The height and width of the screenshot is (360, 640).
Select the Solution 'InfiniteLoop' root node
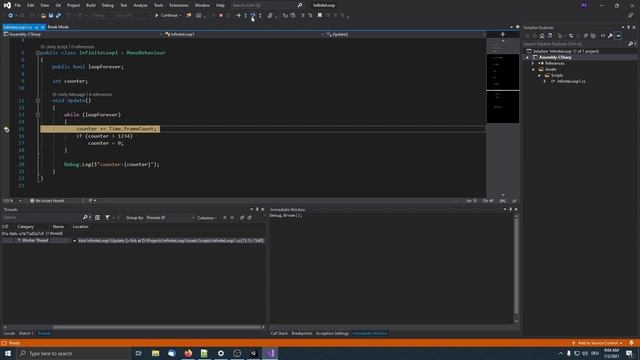coord(566,51)
